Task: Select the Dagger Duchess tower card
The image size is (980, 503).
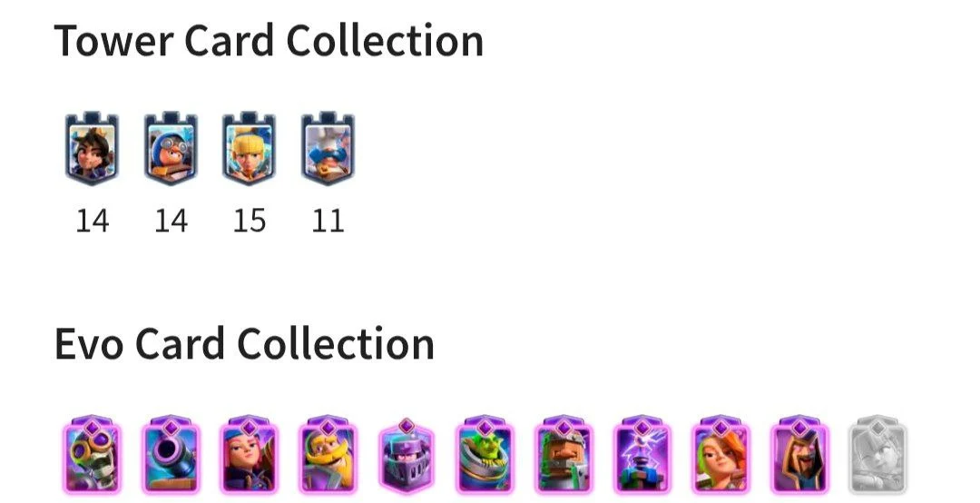Action: tap(92, 149)
